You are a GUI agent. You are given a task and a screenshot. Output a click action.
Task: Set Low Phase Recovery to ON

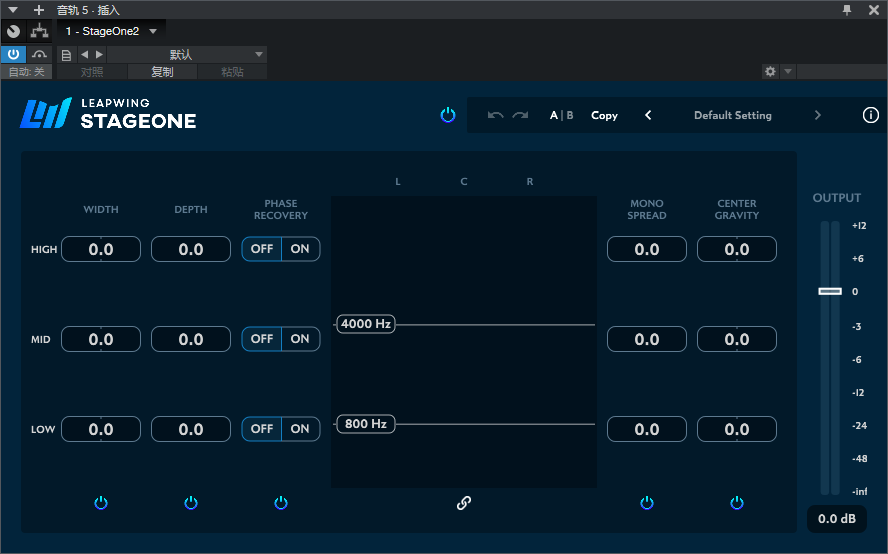300,429
